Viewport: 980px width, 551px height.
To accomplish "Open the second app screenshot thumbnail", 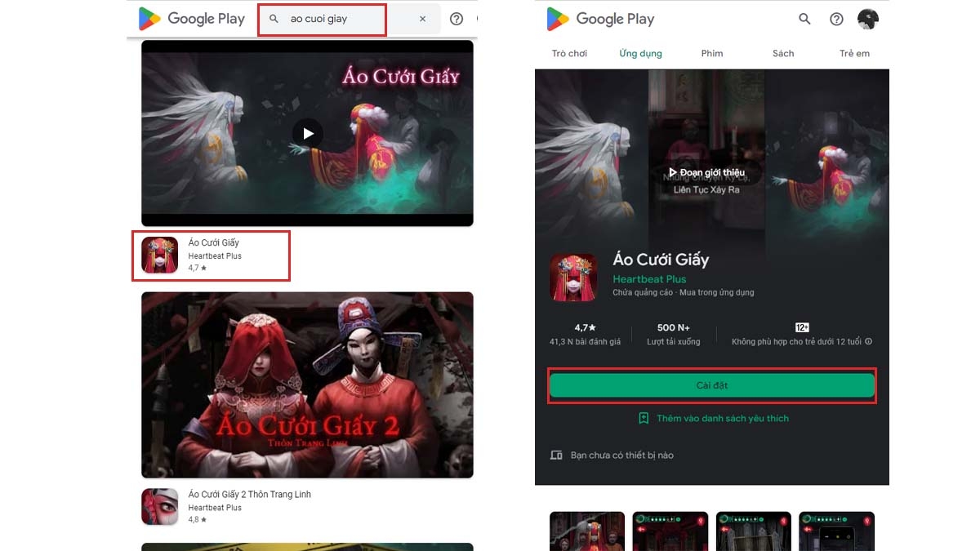I will click(x=670, y=531).
